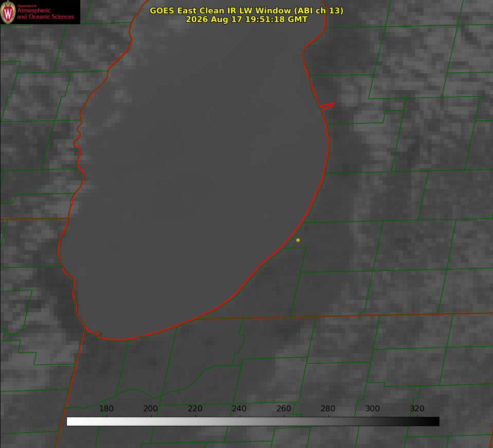Click the colorbar label '300'
The height and width of the screenshot is (448, 493).
tap(373, 408)
